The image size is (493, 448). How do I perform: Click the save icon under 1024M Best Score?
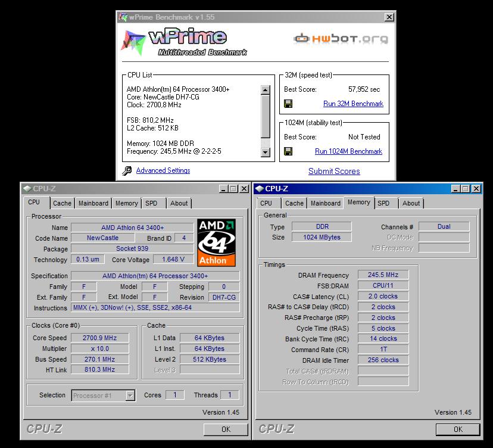coord(288,151)
